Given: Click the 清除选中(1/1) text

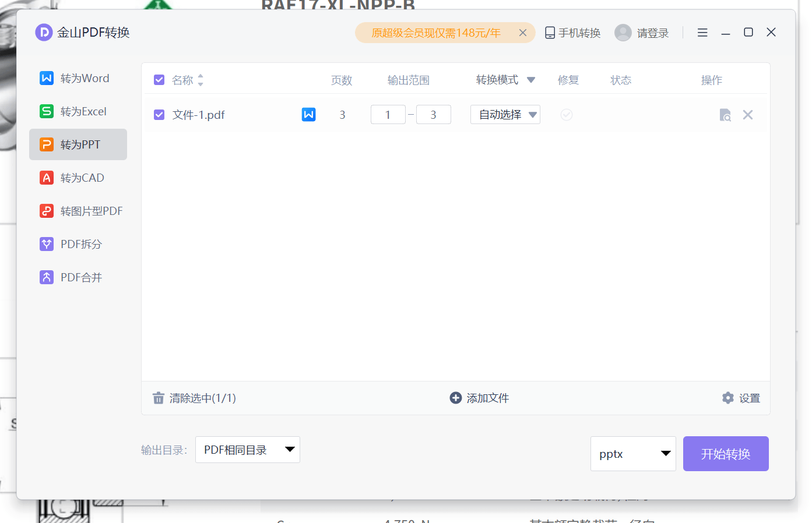Looking at the screenshot, I should click(x=203, y=398).
